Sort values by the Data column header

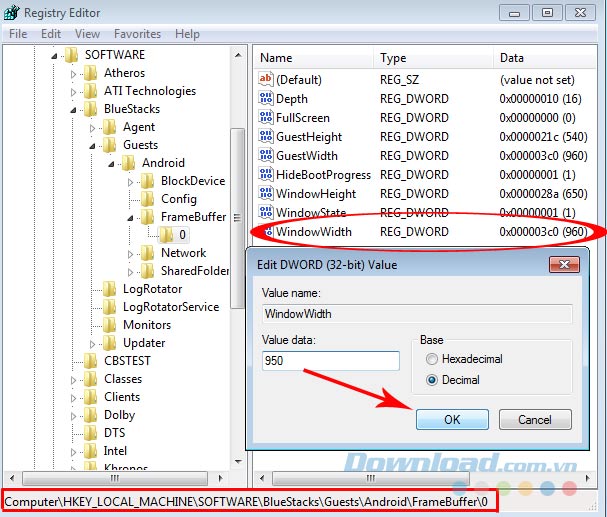click(x=545, y=58)
